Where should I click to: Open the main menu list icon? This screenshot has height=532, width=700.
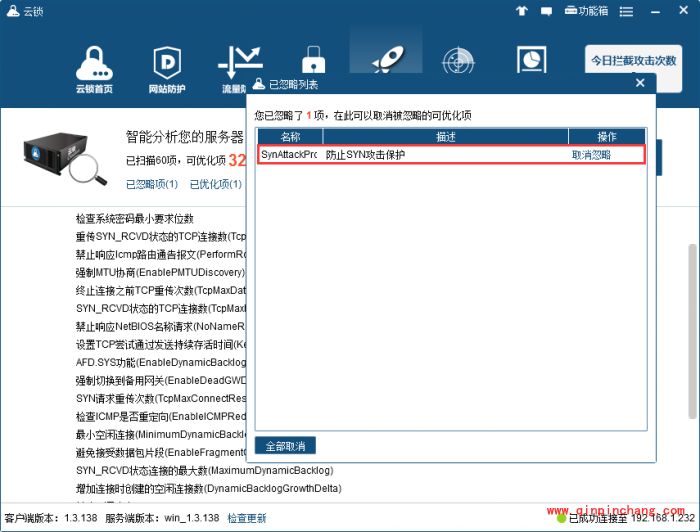(x=626, y=12)
